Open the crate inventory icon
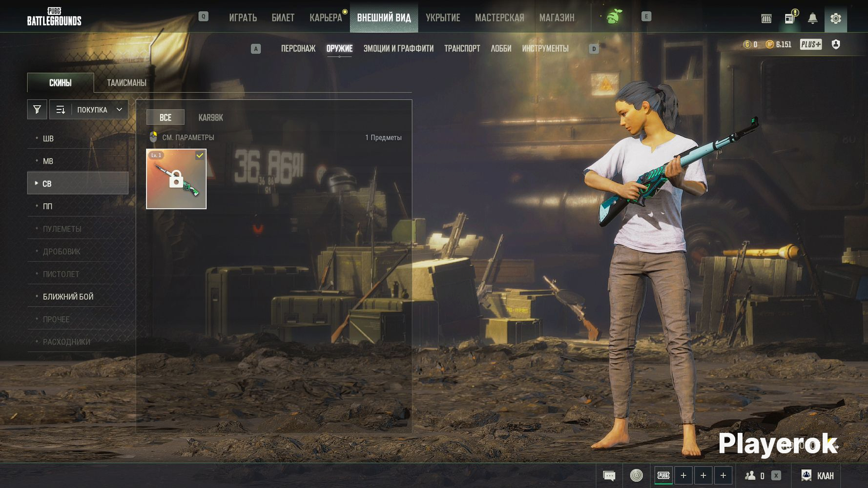The width and height of the screenshot is (868, 488). [766, 19]
